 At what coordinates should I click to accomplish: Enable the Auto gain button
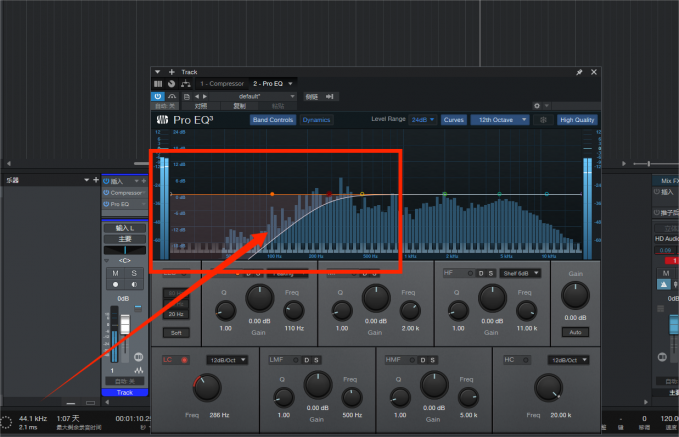(x=575, y=332)
